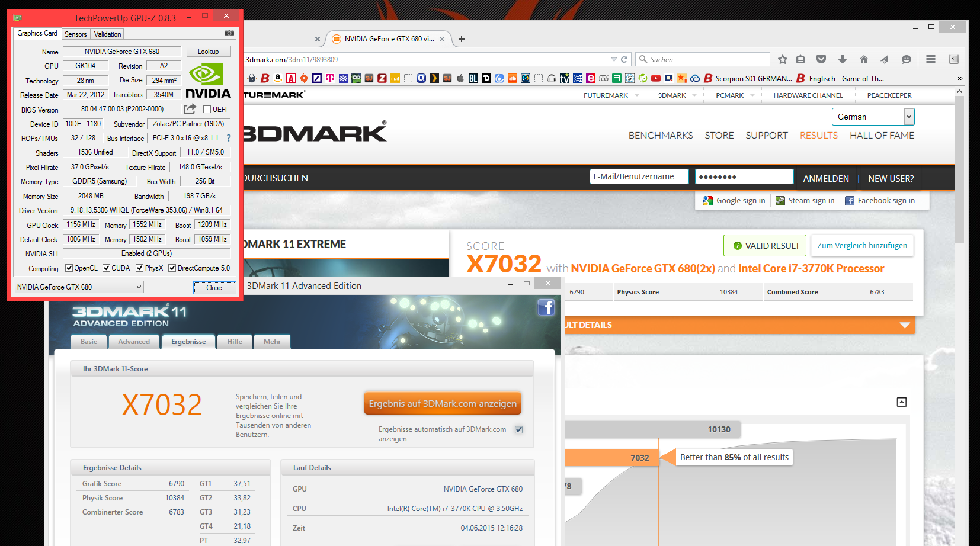Toggle the OpenCL checkbox
This screenshot has width=980, height=546.
(69, 268)
